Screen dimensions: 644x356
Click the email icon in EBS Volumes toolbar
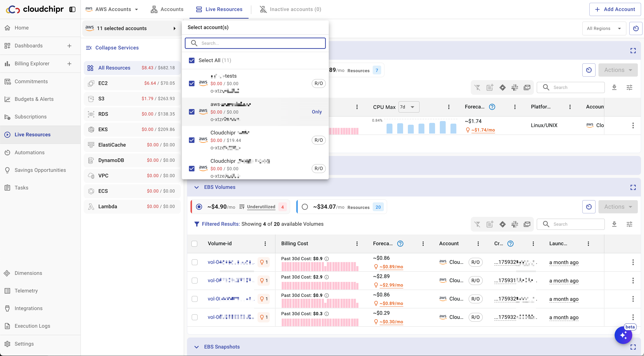(x=527, y=224)
